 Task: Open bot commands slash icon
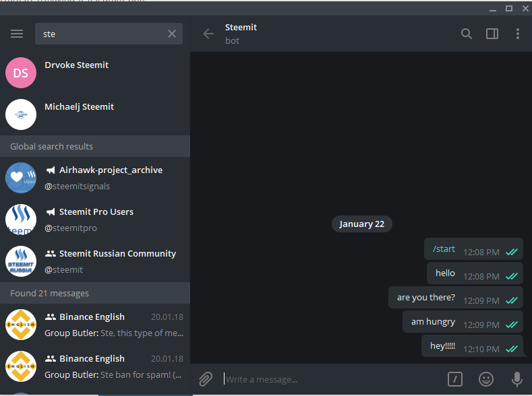(455, 379)
